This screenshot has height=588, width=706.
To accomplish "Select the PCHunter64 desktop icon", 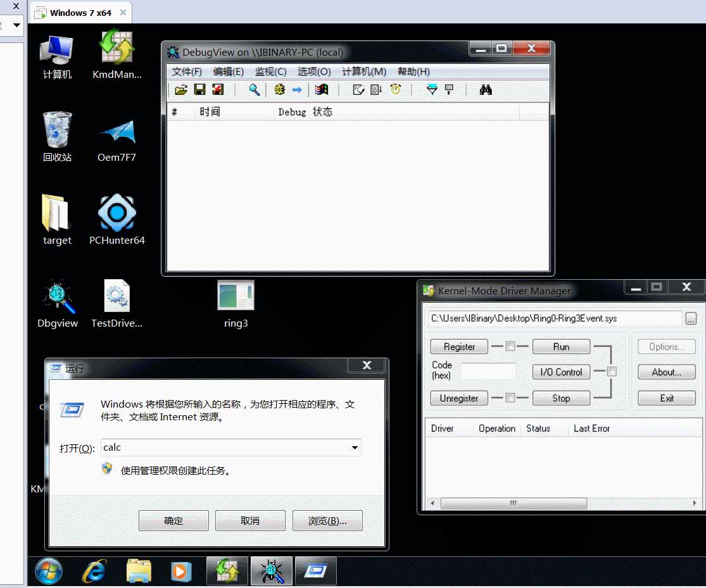I will pos(117,220).
